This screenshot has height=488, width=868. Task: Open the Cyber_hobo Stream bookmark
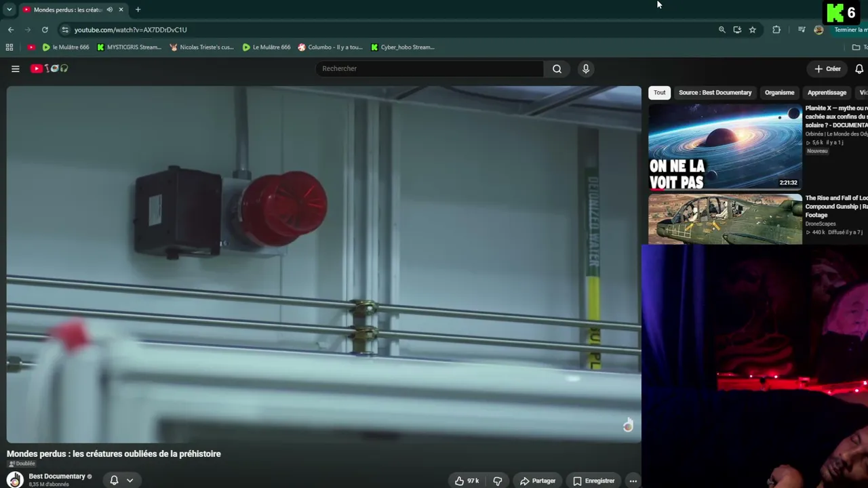[x=402, y=47]
